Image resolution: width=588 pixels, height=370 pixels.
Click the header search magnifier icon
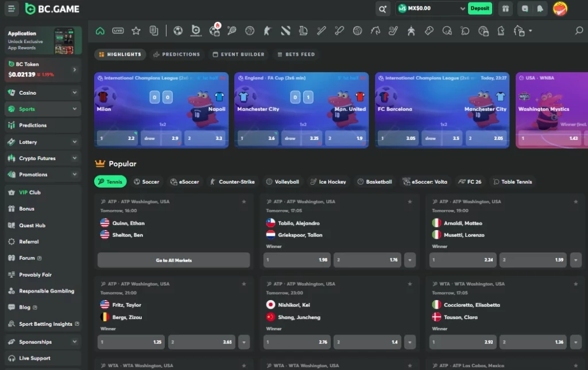tap(382, 9)
